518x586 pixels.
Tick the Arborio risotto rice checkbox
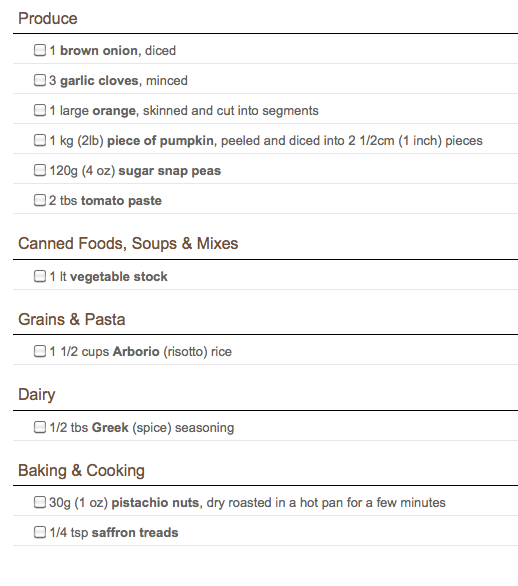[x=40, y=351]
